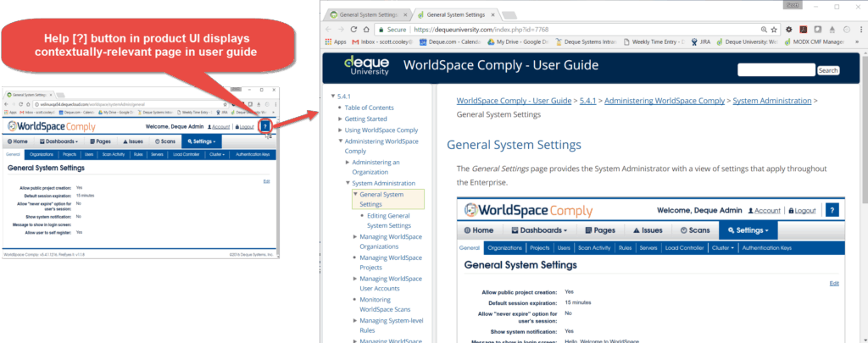Follow the System Administration breadcrumb link
868x343 pixels.
click(772, 101)
